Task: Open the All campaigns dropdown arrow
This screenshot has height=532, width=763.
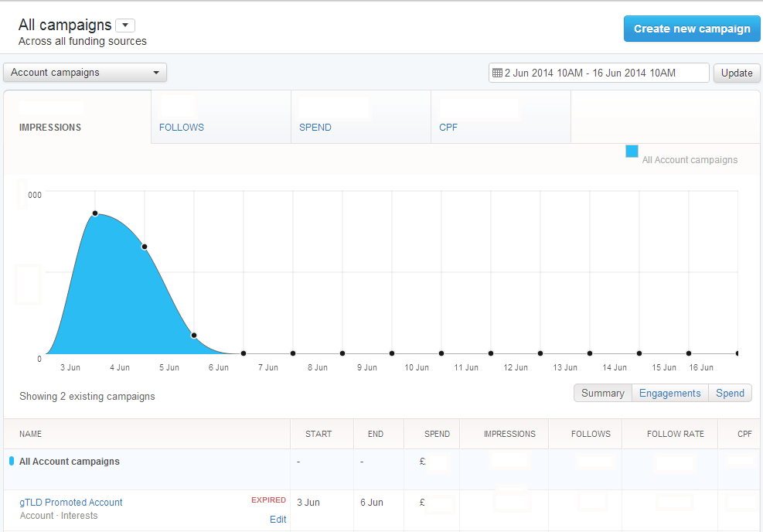Action: 125,26
